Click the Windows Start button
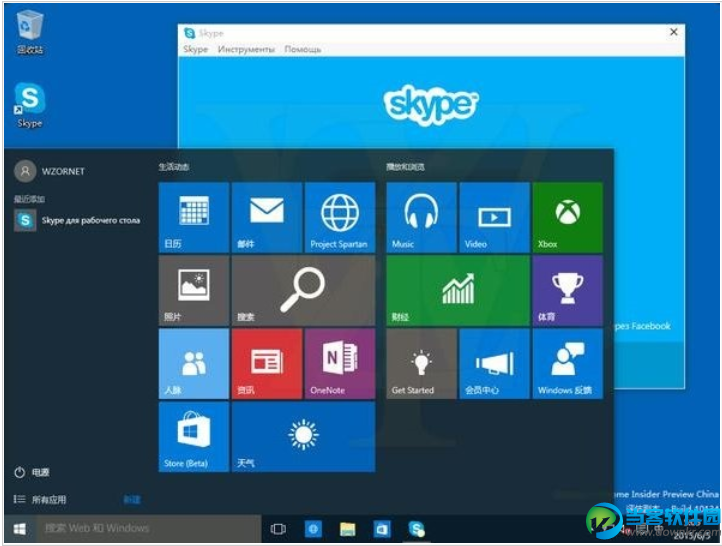 19,529
